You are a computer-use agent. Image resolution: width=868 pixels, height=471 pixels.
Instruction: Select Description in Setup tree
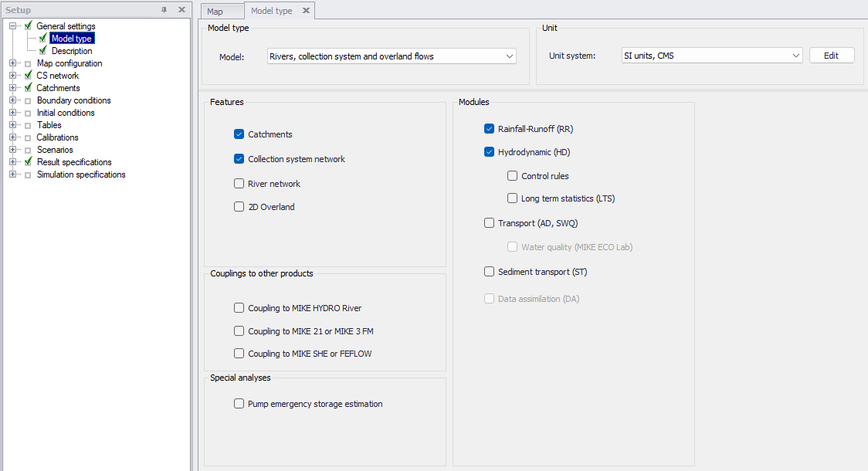[x=72, y=51]
